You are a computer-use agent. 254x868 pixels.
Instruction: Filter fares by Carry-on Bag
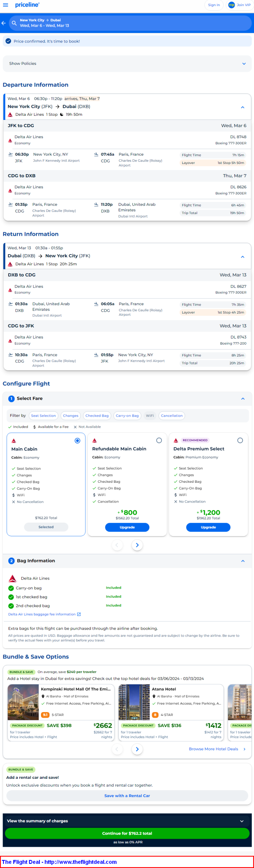click(127, 416)
